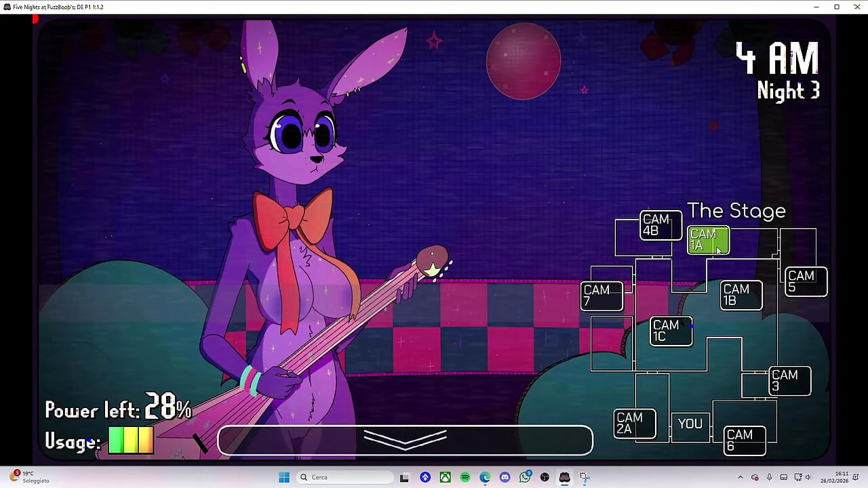View CAM 5 feed
The image size is (868, 488).
click(x=806, y=282)
